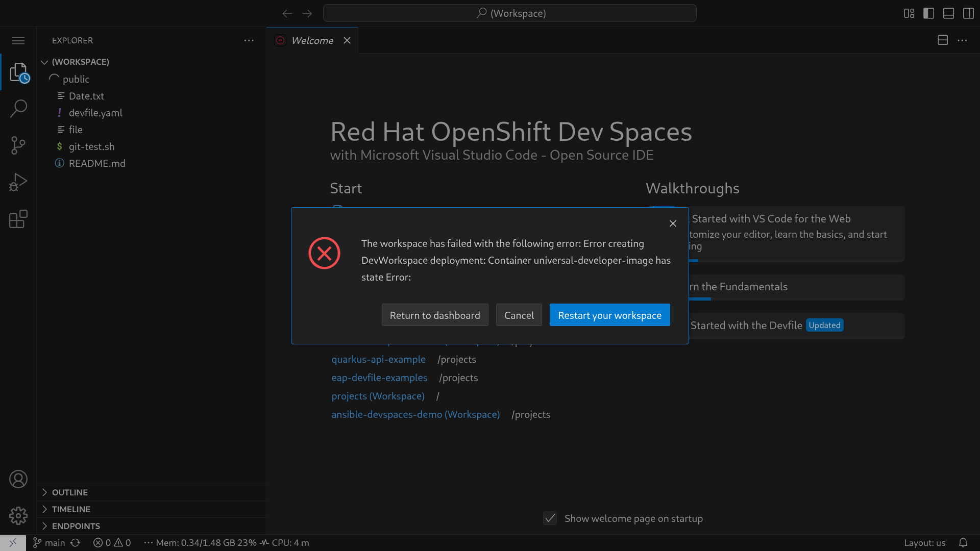Select the Welcome tab
The image size is (980, 551).
coord(312,40)
